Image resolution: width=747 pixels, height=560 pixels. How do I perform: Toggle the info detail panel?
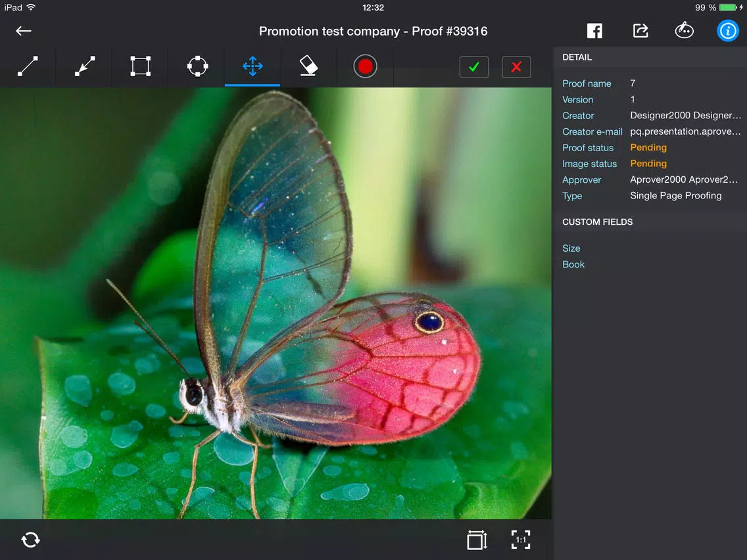727,31
